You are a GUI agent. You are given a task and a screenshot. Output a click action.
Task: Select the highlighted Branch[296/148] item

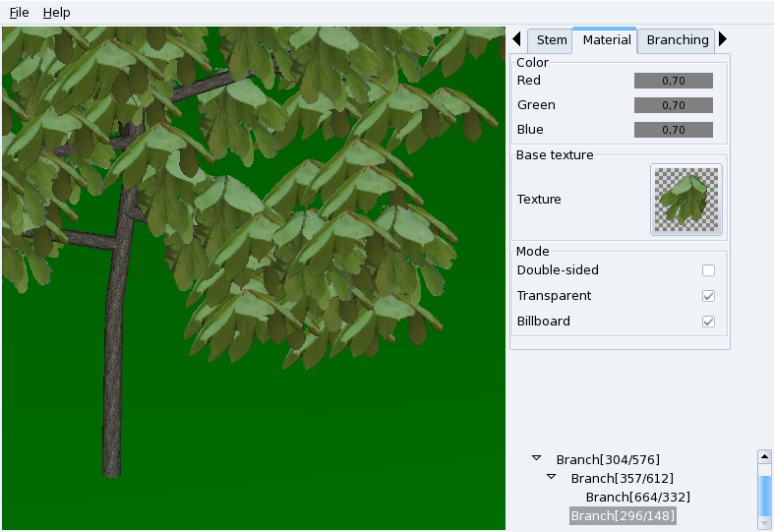point(622,516)
